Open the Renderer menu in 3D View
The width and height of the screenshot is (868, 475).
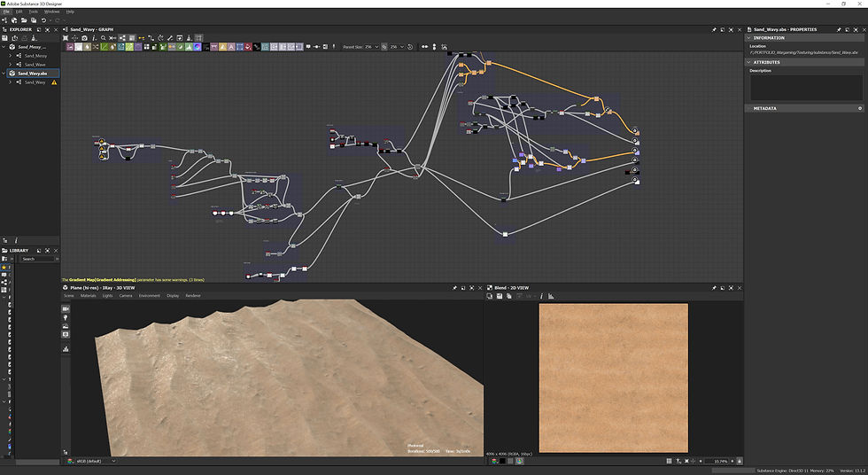point(193,296)
